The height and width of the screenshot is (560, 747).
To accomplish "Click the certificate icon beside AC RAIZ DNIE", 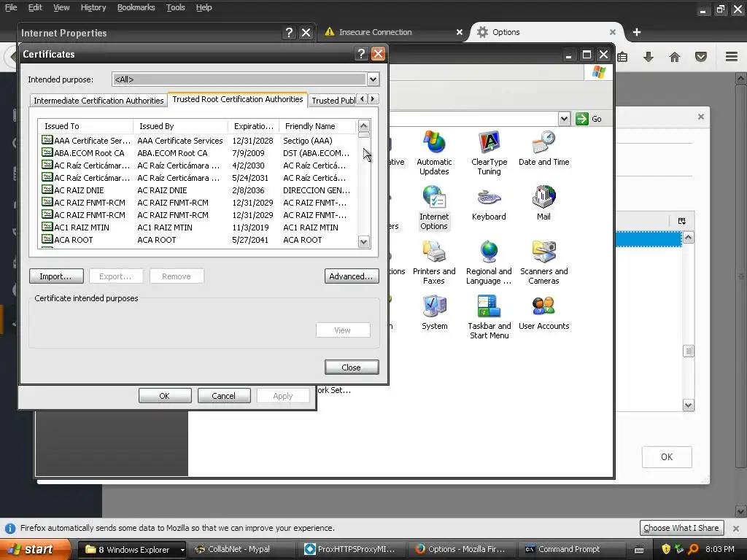I will click(47, 190).
